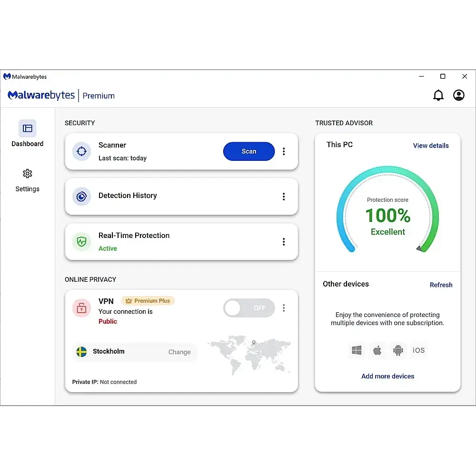This screenshot has width=476, height=476.
Task: Click the View details link
Action: [431, 146]
